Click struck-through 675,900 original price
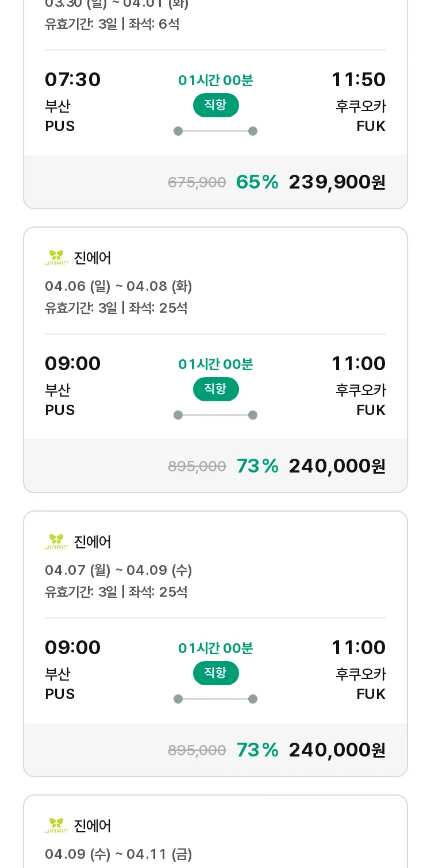The image size is (431, 868). (197, 183)
